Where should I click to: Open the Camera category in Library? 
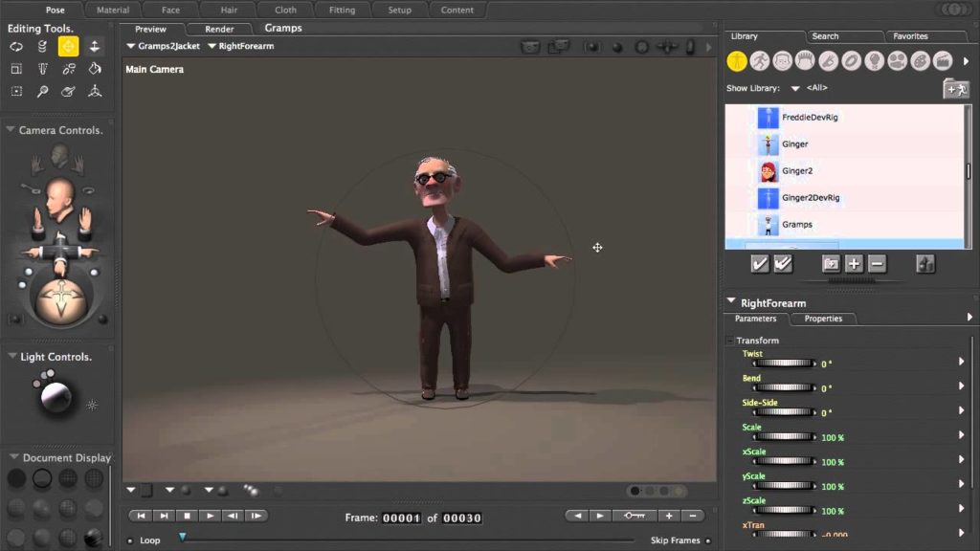[x=897, y=61]
